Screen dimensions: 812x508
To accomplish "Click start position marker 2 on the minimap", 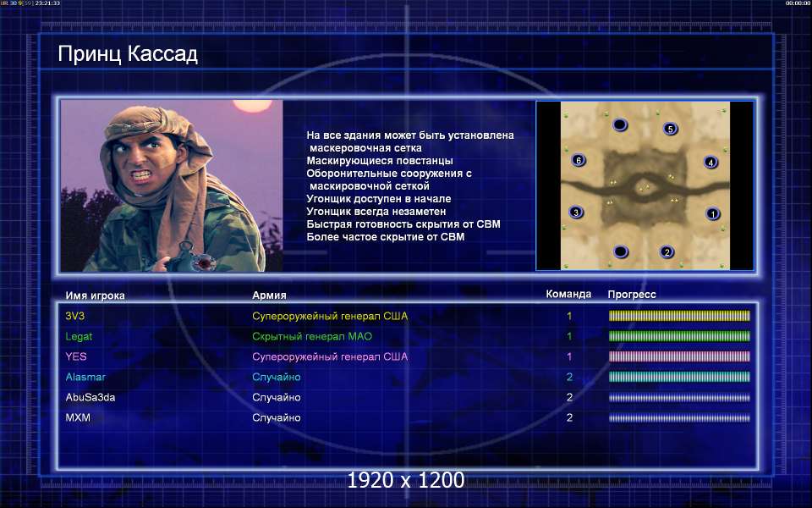I will coord(667,252).
